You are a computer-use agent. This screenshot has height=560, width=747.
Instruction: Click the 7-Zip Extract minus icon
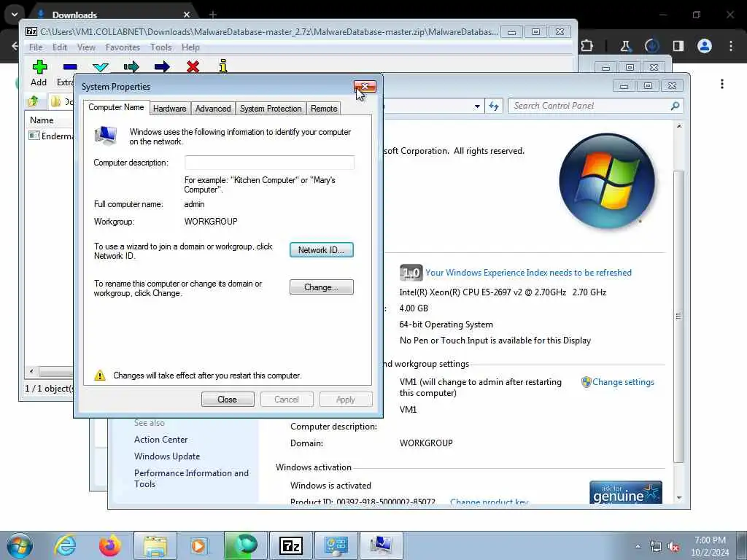[x=70, y=66]
